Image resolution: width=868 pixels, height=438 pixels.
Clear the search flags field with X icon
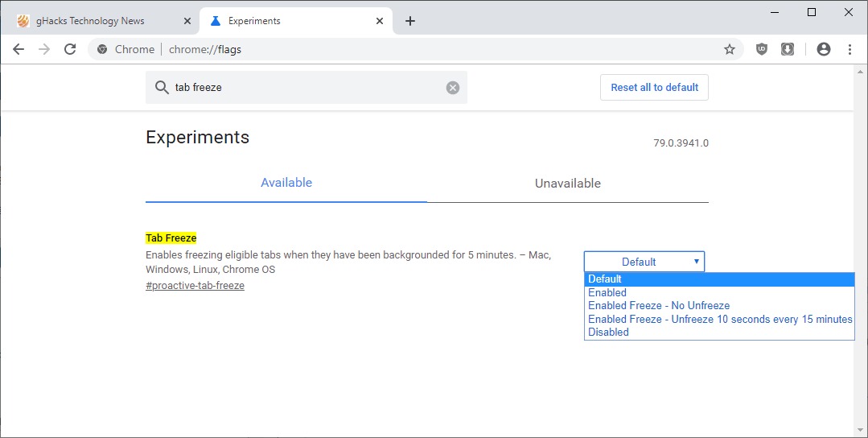coord(453,88)
